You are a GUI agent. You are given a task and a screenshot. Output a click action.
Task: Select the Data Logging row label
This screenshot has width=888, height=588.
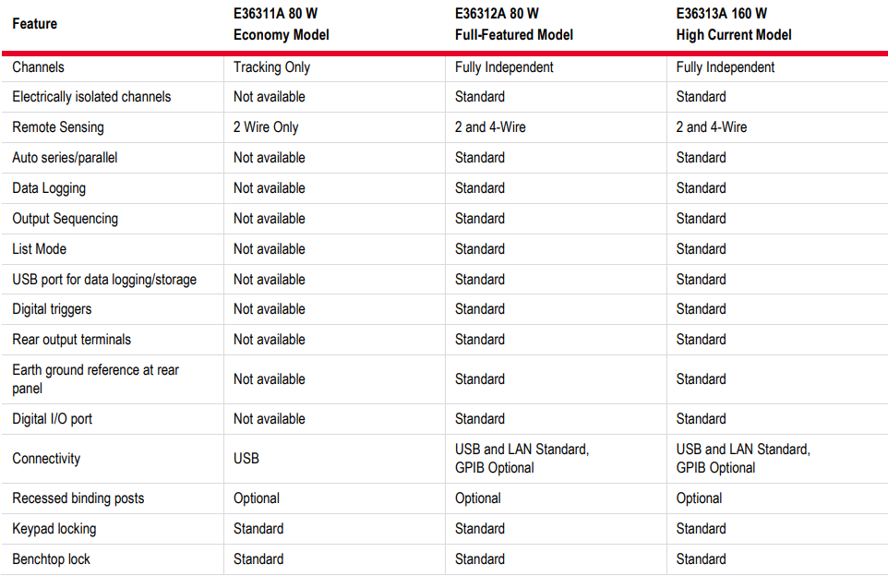[49, 188]
